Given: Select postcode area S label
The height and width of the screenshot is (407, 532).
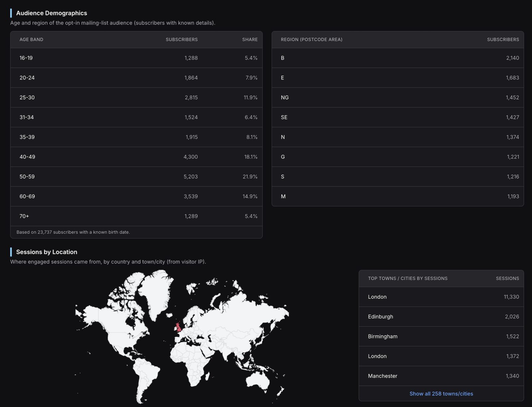Looking at the screenshot, I should 283,177.
